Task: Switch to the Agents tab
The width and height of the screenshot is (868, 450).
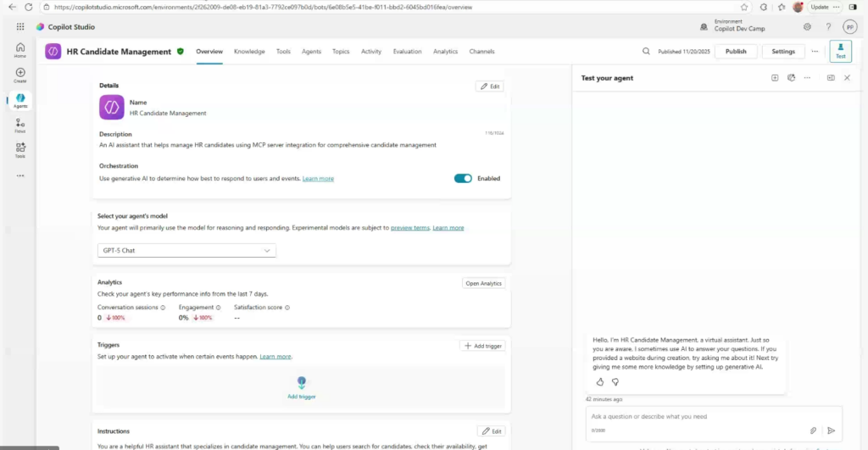Action: point(311,52)
